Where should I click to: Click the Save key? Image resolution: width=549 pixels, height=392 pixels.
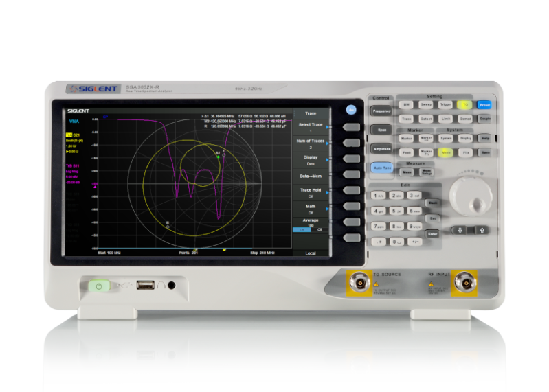(485, 152)
